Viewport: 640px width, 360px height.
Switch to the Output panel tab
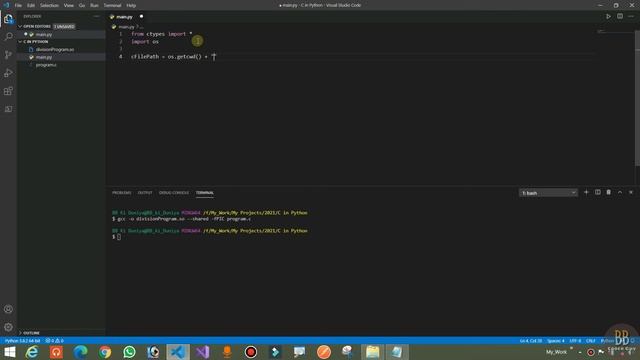click(145, 193)
